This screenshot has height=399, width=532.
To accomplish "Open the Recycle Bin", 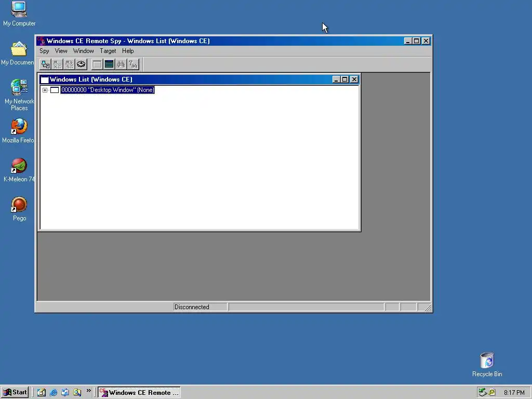I will (x=487, y=365).
